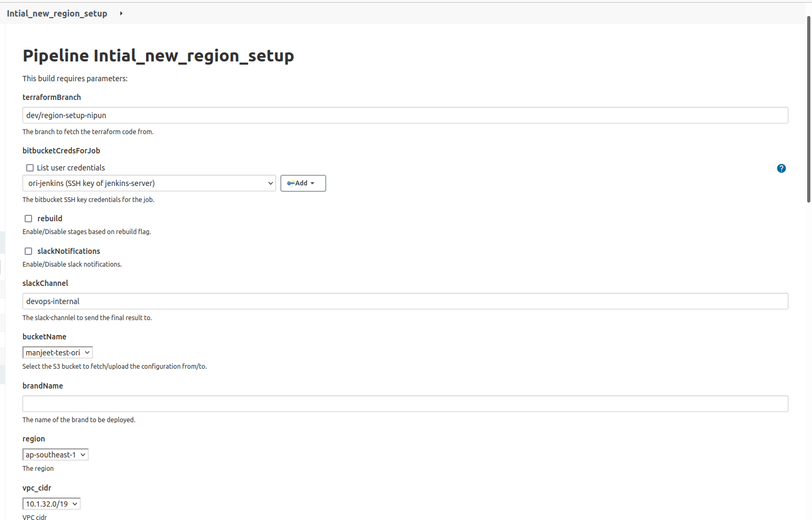This screenshot has height=520, width=812.
Task: Focus the terraformBranch text field
Action: tap(405, 115)
